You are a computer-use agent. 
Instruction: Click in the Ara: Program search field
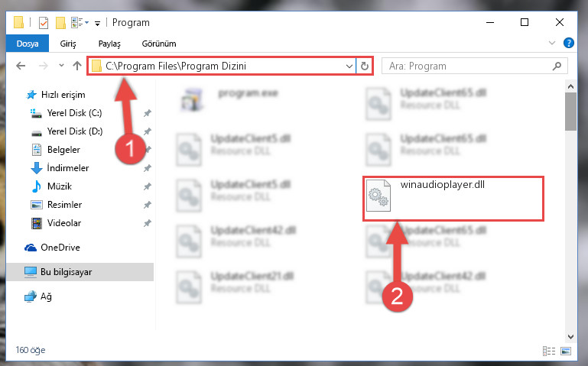pos(469,66)
